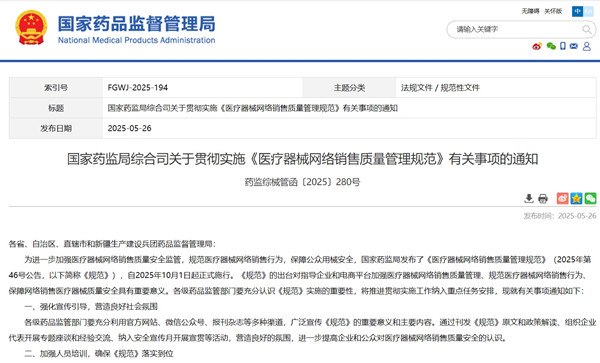
Task: Click heading 一、强化宣传引导，营造良好社会氛围
Action: pyautogui.click(x=91, y=306)
